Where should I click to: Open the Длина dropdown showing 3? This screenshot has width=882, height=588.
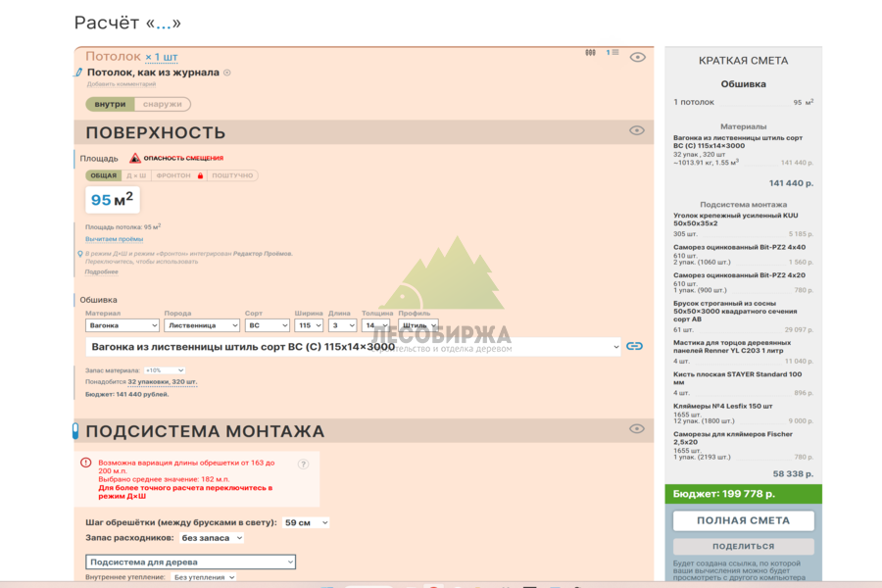pos(343,325)
